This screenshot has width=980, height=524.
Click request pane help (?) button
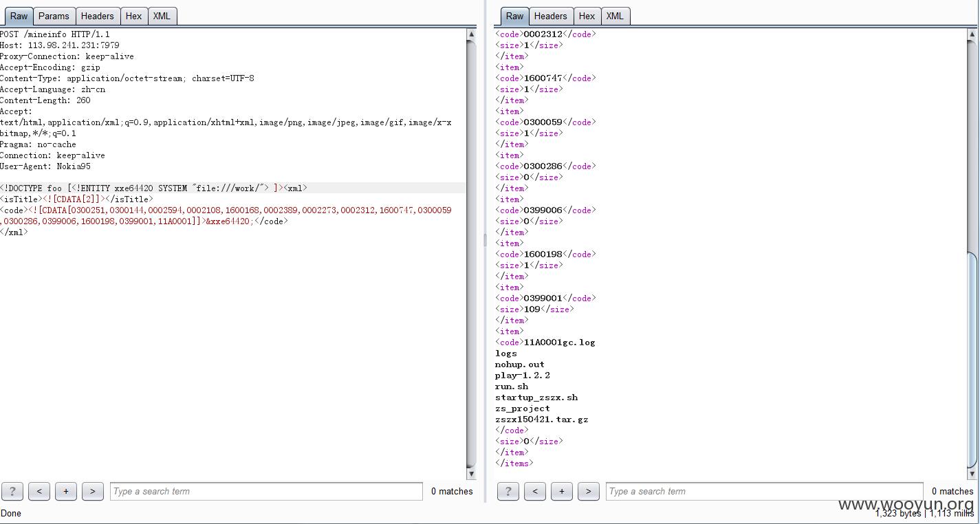(12, 491)
